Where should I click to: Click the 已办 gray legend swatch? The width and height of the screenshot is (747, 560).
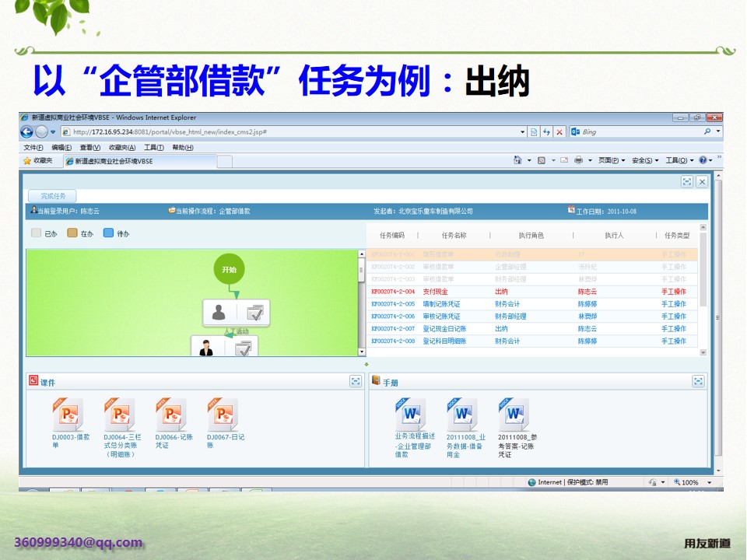37,233
